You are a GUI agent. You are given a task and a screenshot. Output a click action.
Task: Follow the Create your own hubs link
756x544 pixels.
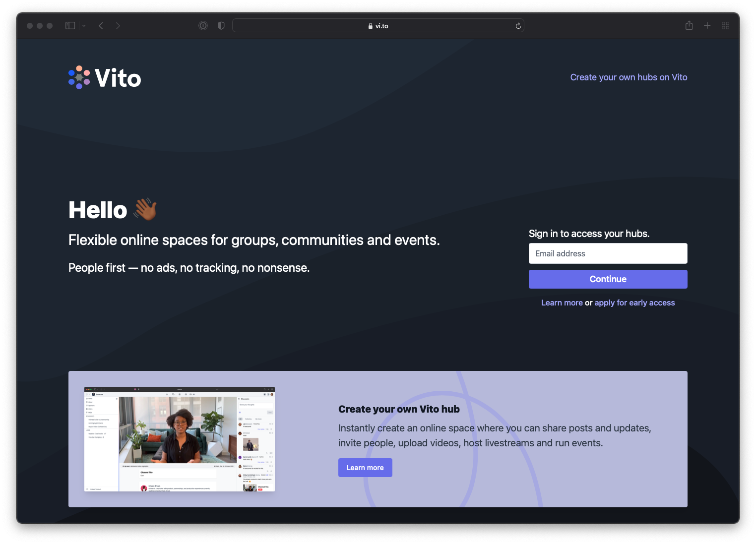point(629,77)
